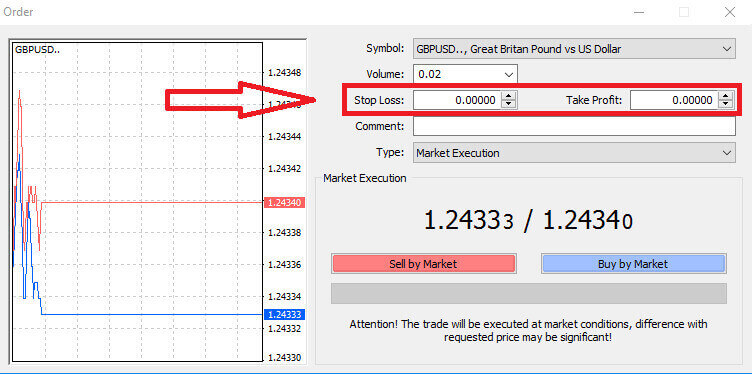Open the Symbol dropdown for GBPUSD
Screen dimensions: 752x374
[x=574, y=49]
